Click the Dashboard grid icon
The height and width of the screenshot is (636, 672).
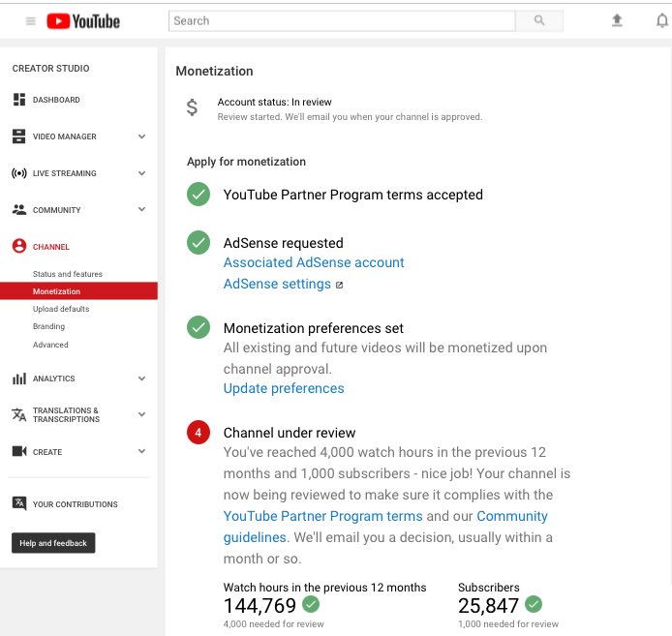click(18, 100)
